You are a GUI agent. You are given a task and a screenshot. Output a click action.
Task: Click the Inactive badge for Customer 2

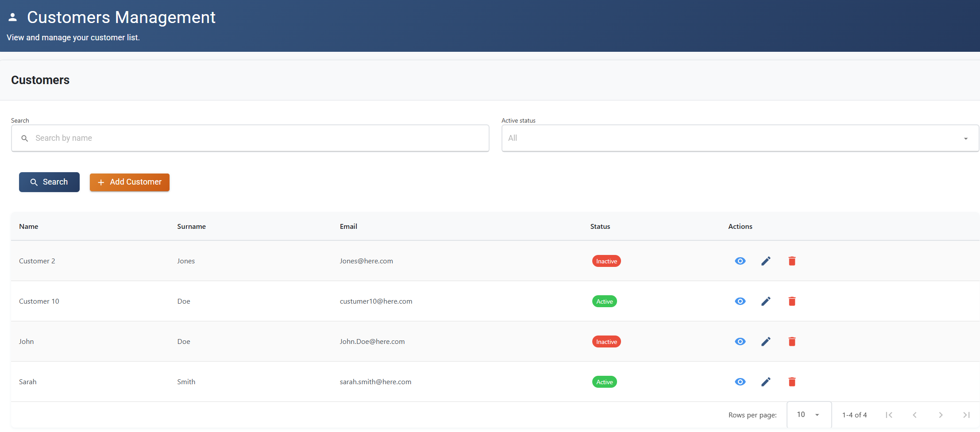(x=606, y=261)
